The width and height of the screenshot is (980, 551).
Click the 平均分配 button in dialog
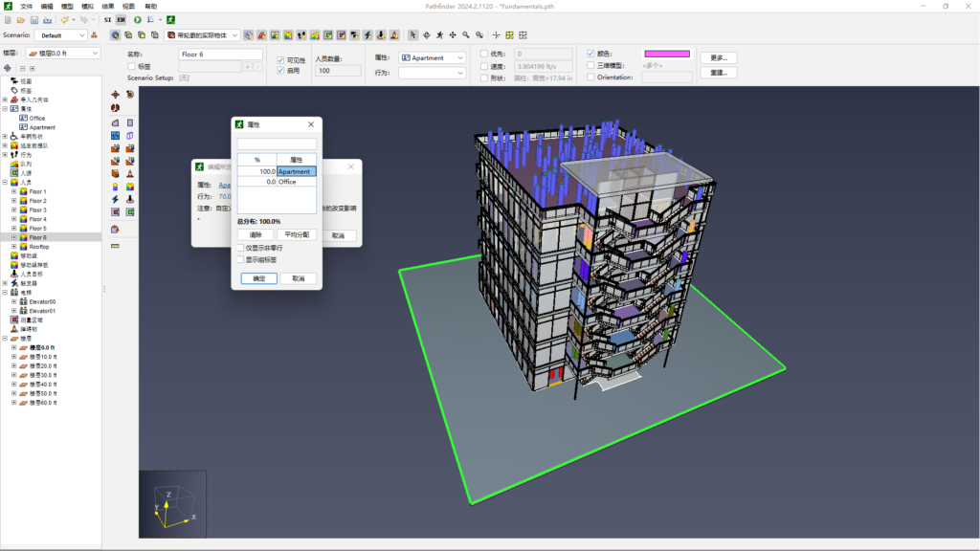pos(298,234)
